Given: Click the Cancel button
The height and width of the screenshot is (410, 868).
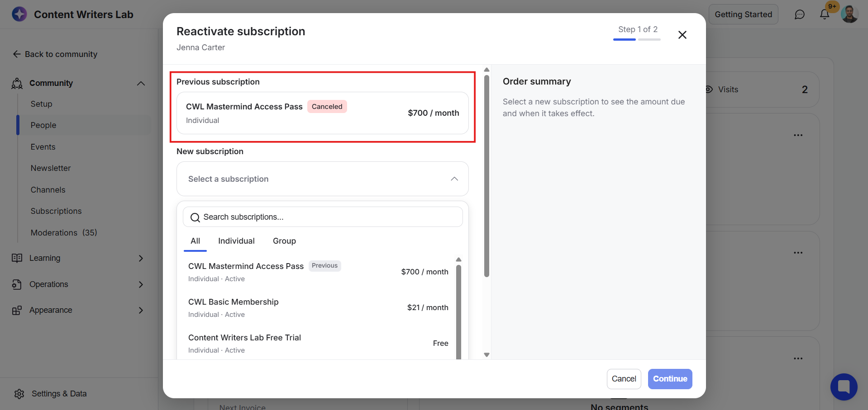Looking at the screenshot, I should click(x=624, y=379).
